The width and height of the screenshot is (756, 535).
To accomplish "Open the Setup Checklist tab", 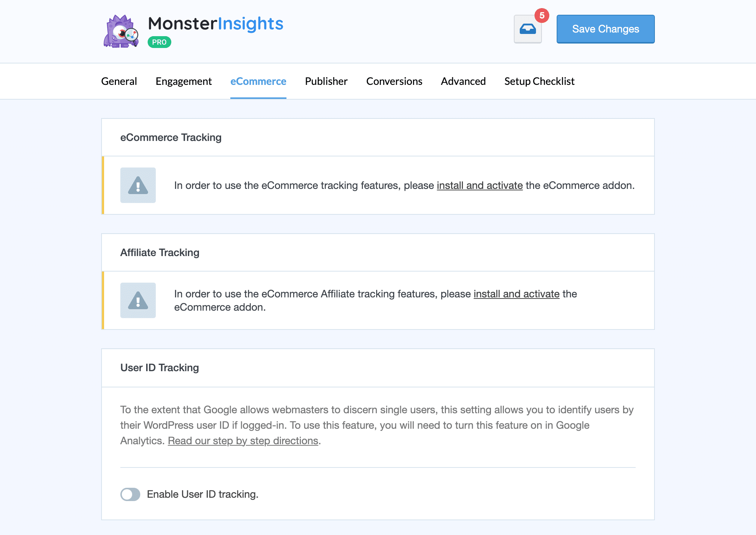I will click(x=539, y=81).
